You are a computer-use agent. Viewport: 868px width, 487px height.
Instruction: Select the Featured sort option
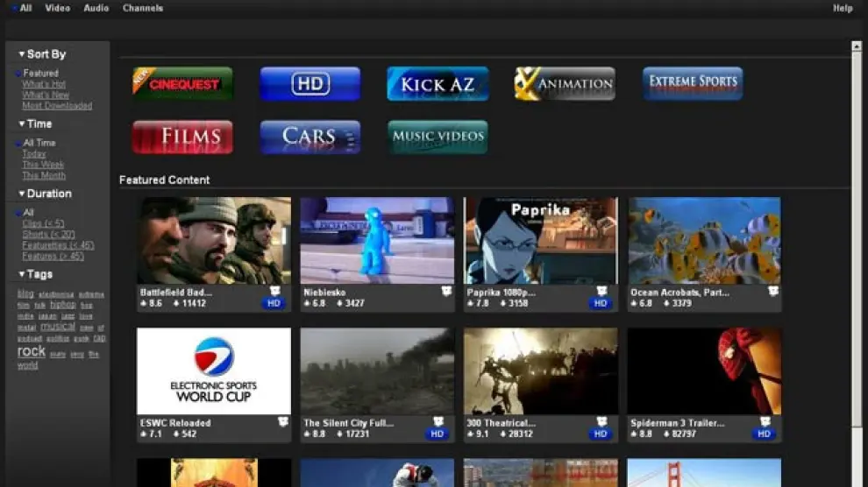pyautogui.click(x=40, y=74)
